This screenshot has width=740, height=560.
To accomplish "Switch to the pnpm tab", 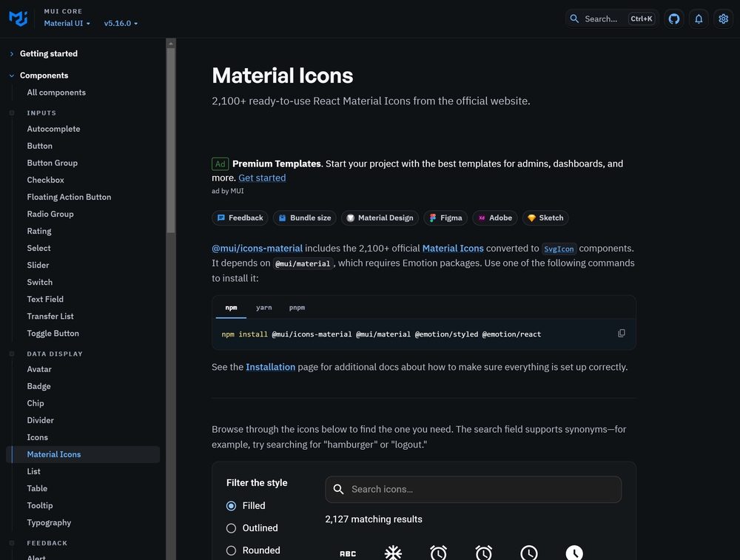I will [x=297, y=307].
